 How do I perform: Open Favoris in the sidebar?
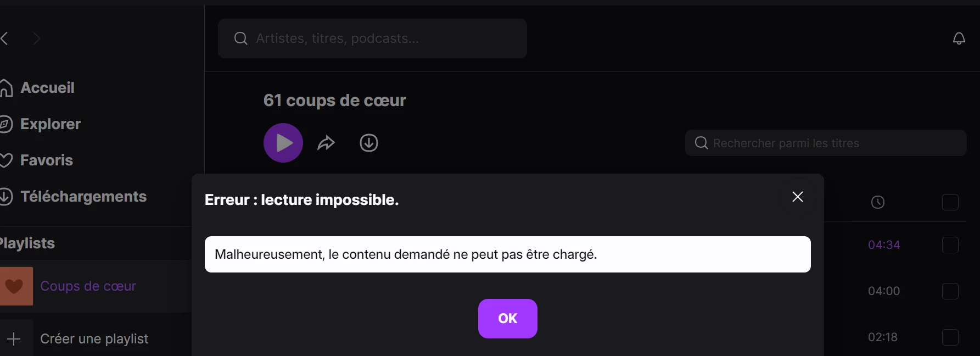coord(46,160)
